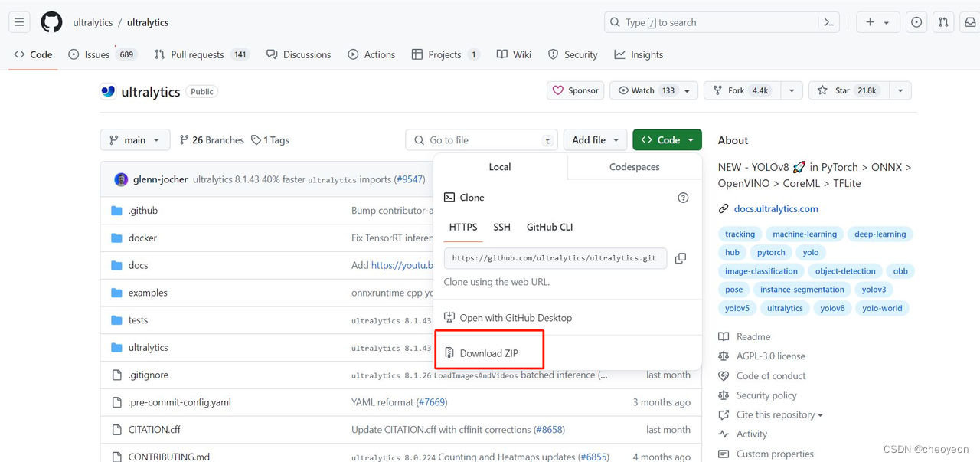This screenshot has width=980, height=462.
Task: Click the ultralytics repository logo
Action: (108, 91)
